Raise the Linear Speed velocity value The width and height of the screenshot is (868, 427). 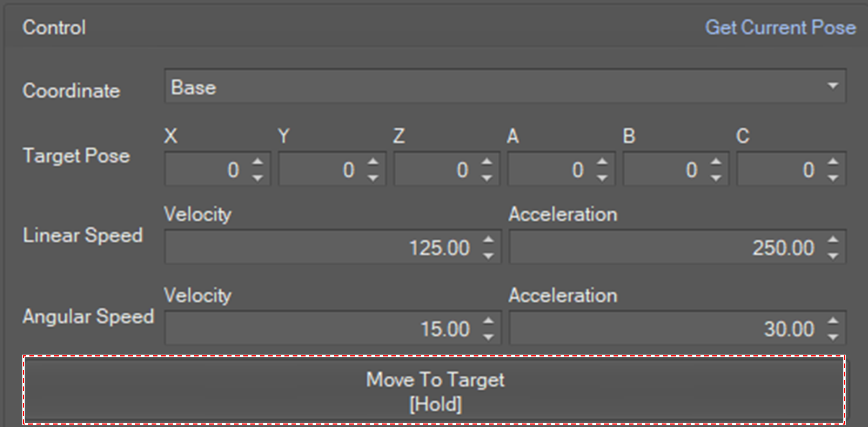(x=488, y=240)
